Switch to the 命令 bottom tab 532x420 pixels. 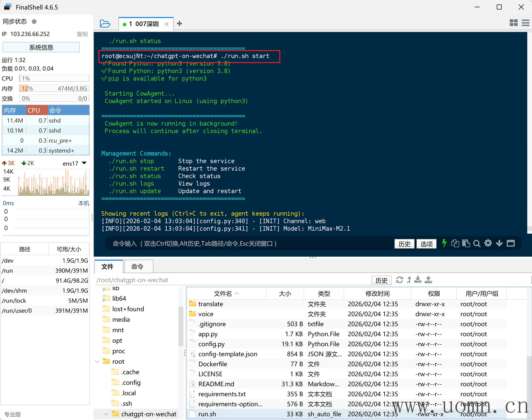coord(137,267)
